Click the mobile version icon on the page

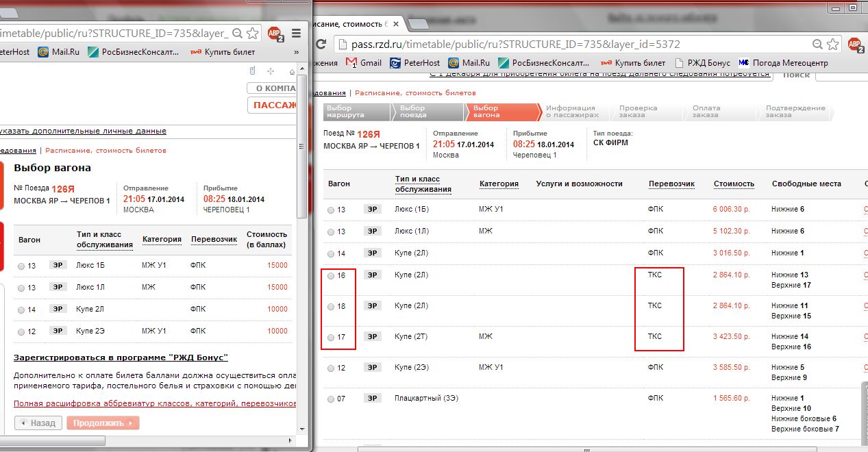coord(252,71)
